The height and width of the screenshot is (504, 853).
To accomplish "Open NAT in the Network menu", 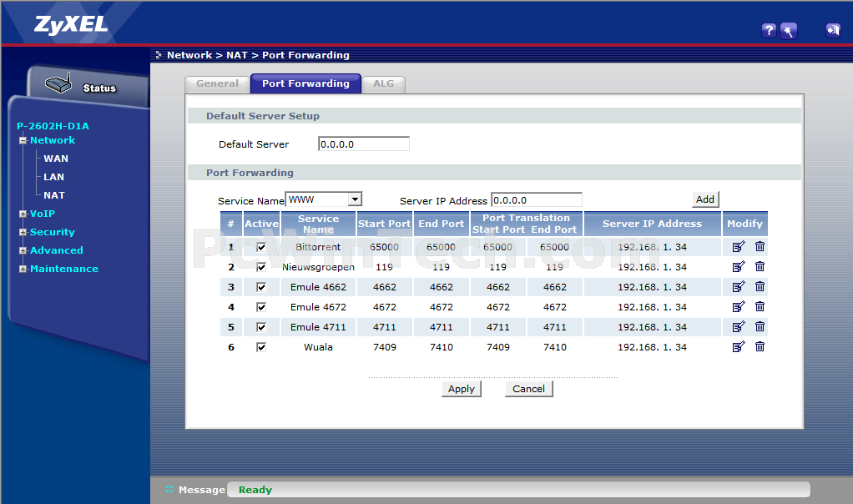I will click(54, 195).
